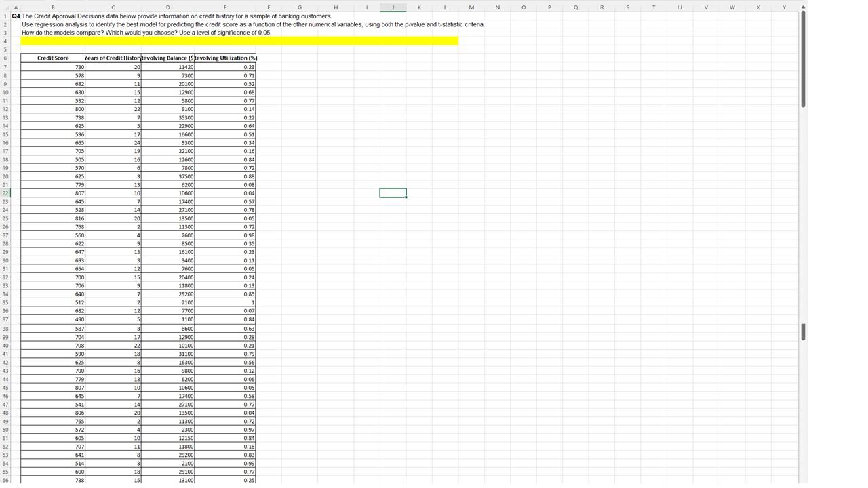Select column J header
Viewport: 868px width, 488px height.
[x=392, y=7]
